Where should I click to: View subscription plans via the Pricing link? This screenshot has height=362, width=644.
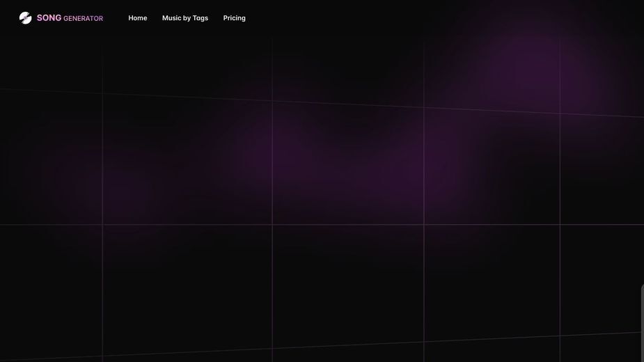pos(234,18)
